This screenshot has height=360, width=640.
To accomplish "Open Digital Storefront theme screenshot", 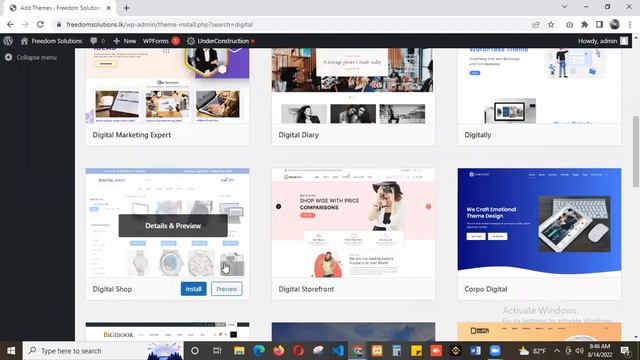I will pos(353,223).
